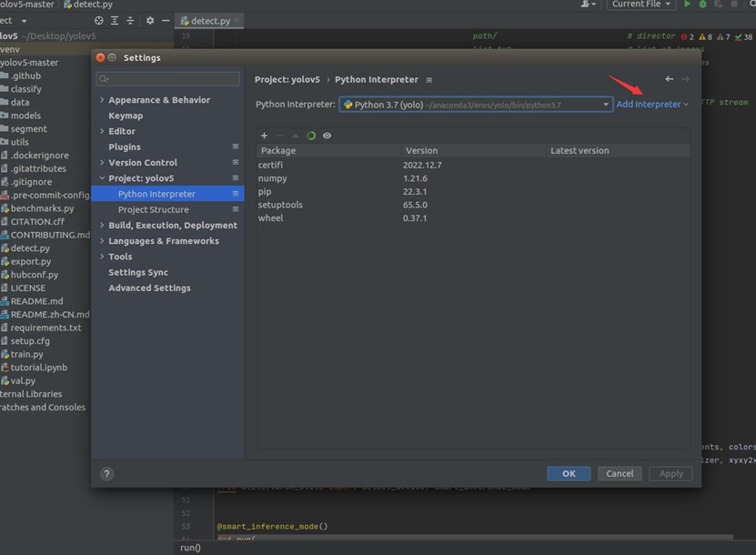Open the Add Interpreter menu
The width and height of the screenshot is (756, 555).
(652, 104)
